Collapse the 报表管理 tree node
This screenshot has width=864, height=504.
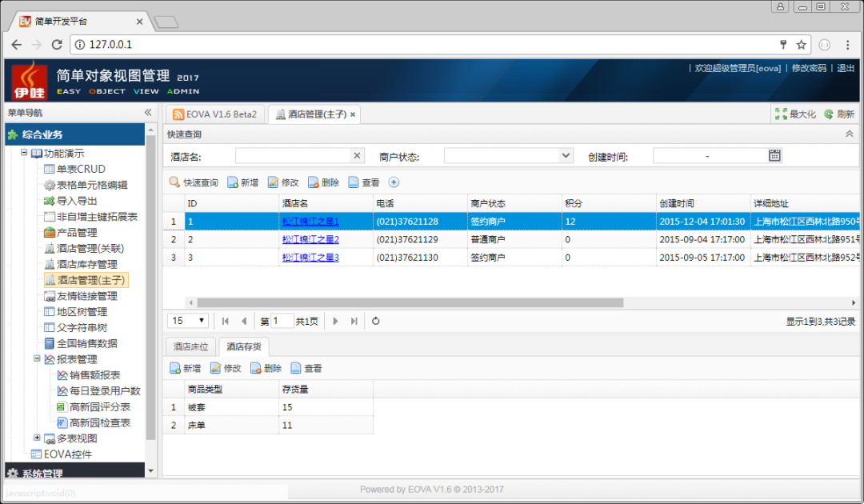click(x=37, y=359)
